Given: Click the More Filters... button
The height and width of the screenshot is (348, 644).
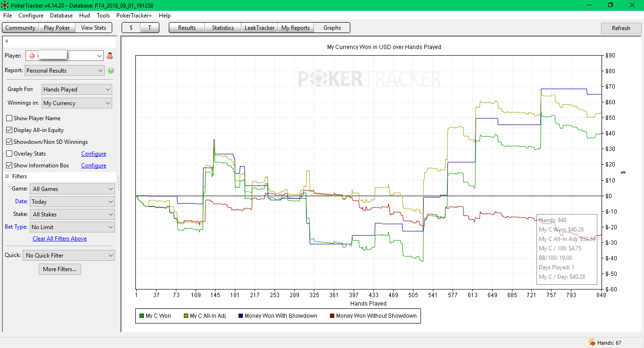Looking at the screenshot, I should 60,269.
